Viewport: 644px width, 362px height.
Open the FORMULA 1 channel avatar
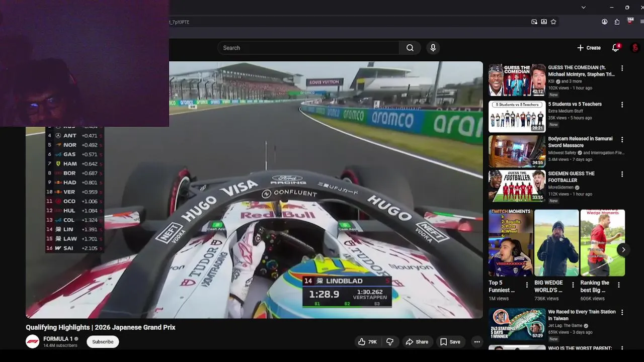33,342
